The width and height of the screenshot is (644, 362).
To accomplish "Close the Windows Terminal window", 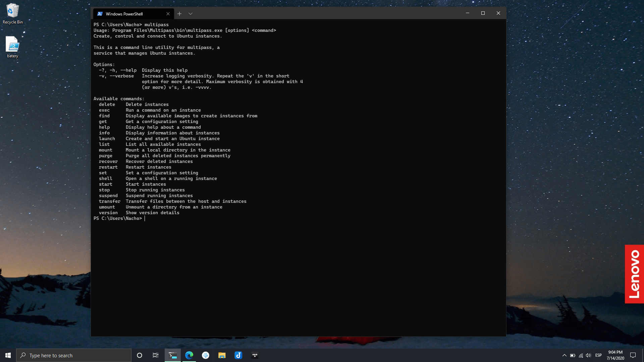I will point(498,13).
